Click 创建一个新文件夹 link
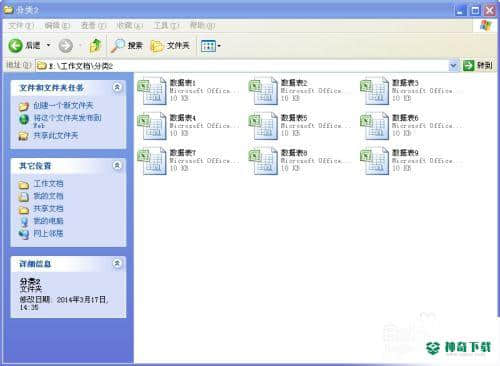The height and width of the screenshot is (366, 500). (63, 106)
